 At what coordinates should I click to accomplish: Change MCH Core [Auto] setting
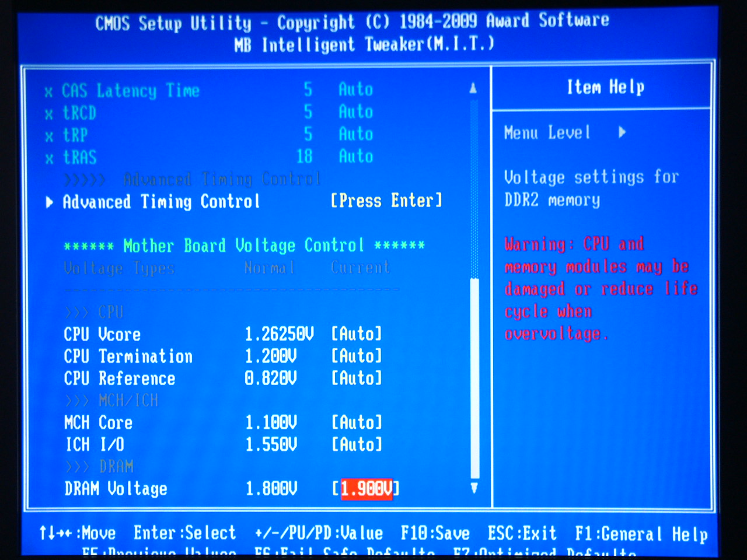point(357,422)
